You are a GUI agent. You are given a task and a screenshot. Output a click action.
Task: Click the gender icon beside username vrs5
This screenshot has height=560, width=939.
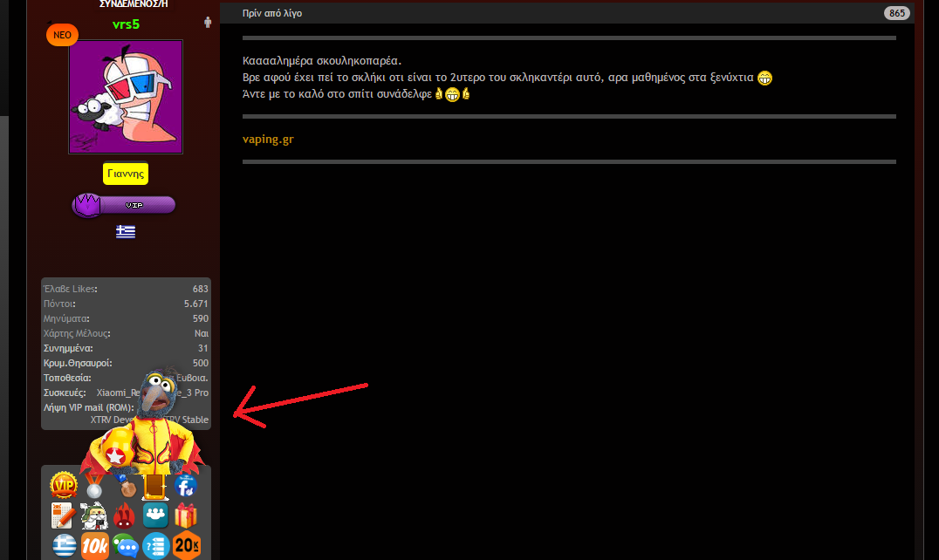(x=208, y=23)
